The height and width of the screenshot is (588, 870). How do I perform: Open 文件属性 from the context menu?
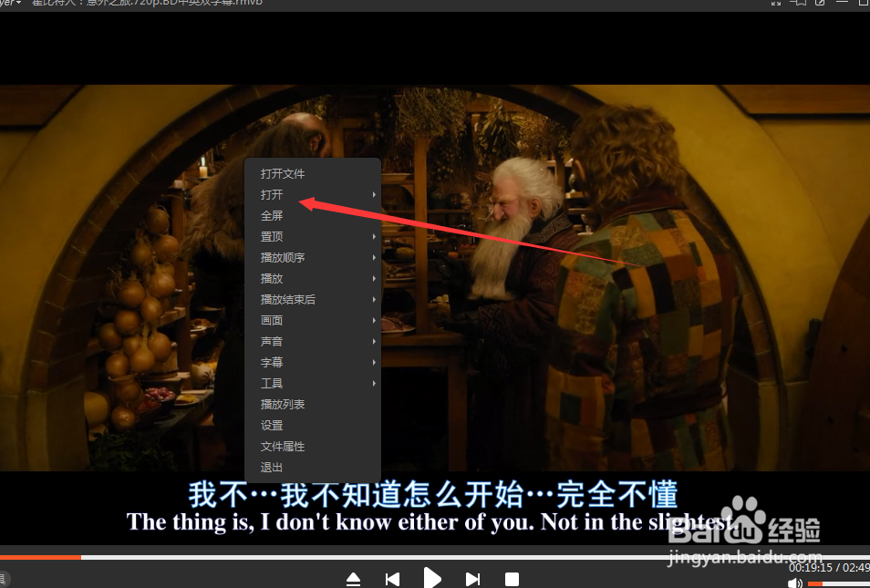point(313,447)
